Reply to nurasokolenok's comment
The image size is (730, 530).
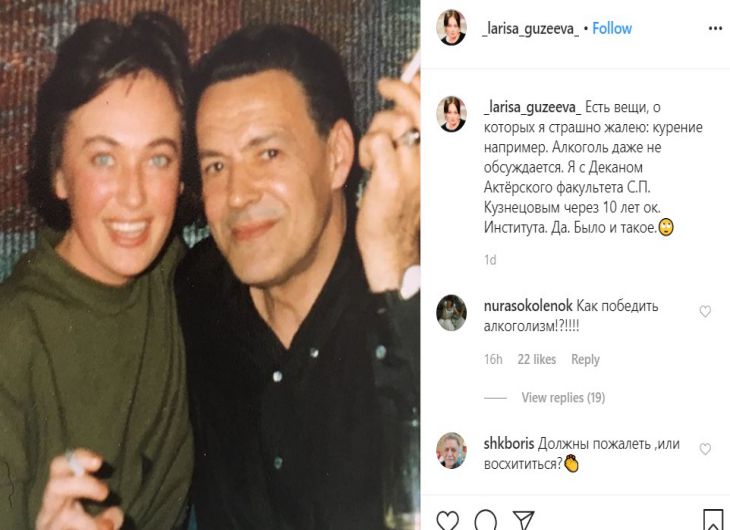point(585,360)
